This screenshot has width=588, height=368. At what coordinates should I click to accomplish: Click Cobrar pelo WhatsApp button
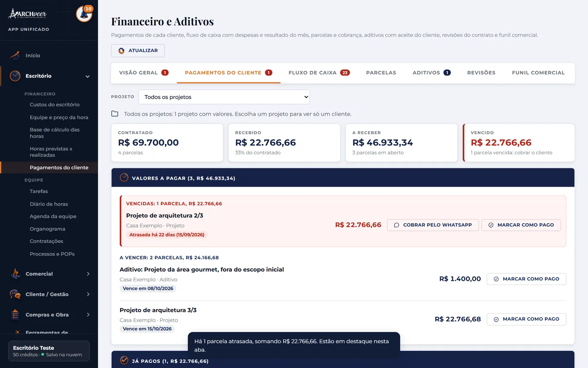[433, 225]
